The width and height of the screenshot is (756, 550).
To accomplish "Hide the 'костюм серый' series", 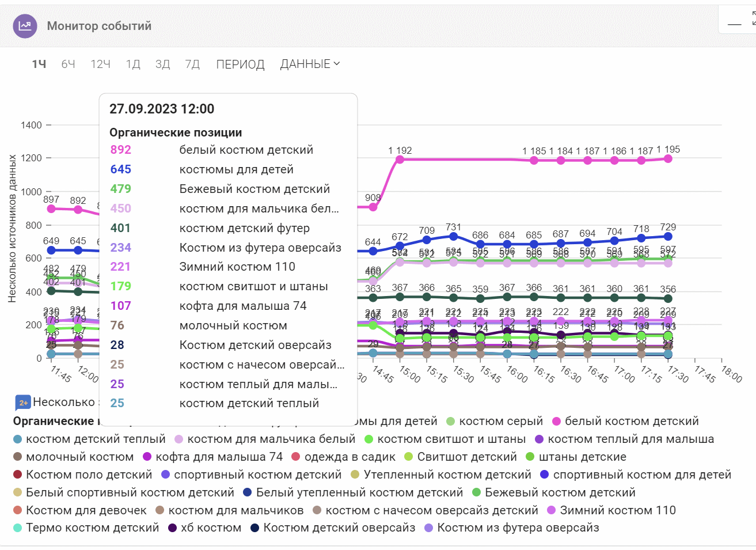I will coord(500,422).
